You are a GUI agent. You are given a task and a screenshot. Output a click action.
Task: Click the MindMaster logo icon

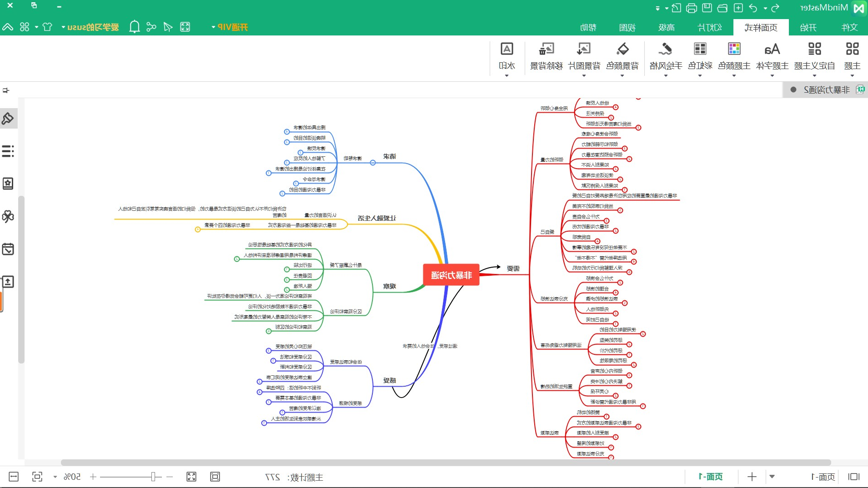(x=859, y=8)
